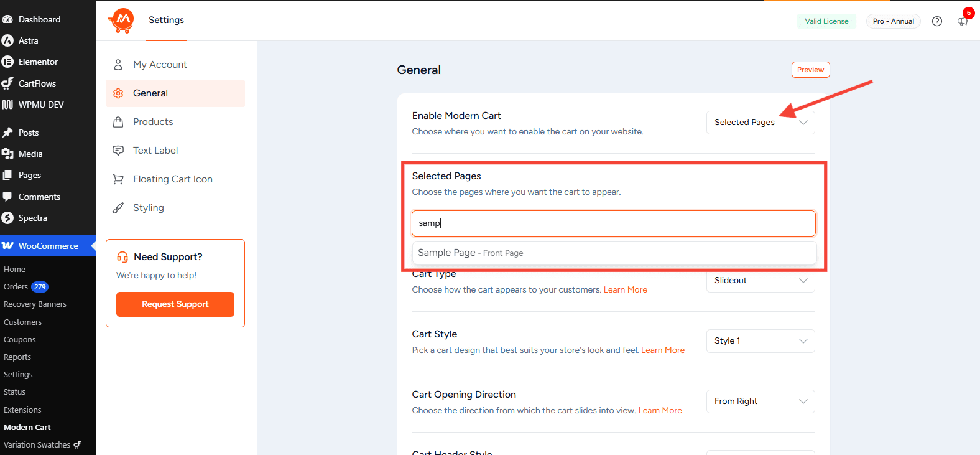This screenshot has width=980, height=455.
Task: Open WooCommerce Reports page
Action: pyautogui.click(x=17, y=357)
